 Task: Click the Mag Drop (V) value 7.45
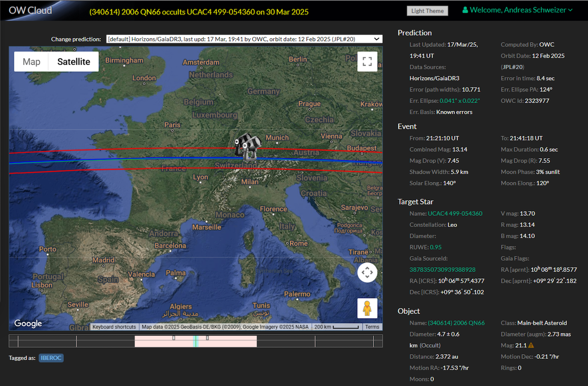coord(453,160)
